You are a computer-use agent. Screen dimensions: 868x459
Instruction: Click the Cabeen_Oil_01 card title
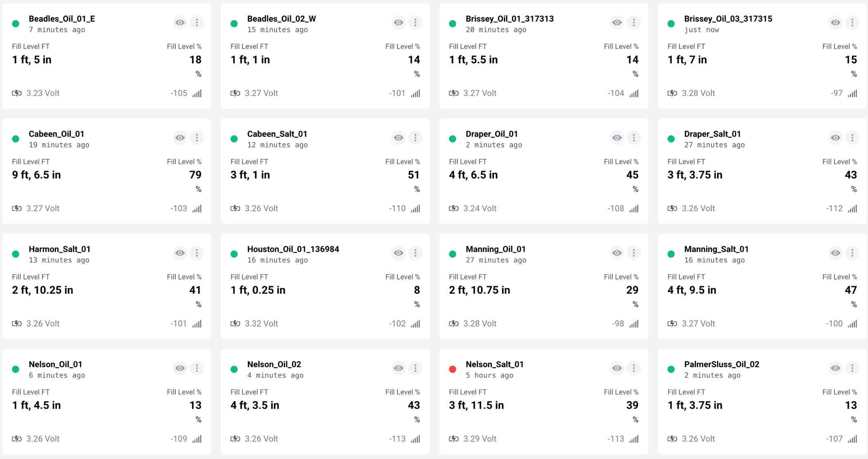pos(56,134)
